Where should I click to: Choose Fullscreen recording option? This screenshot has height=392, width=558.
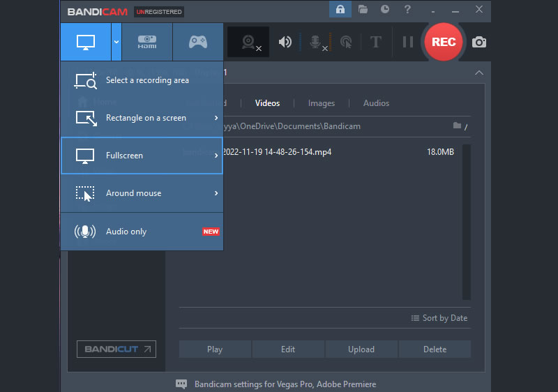coord(142,156)
